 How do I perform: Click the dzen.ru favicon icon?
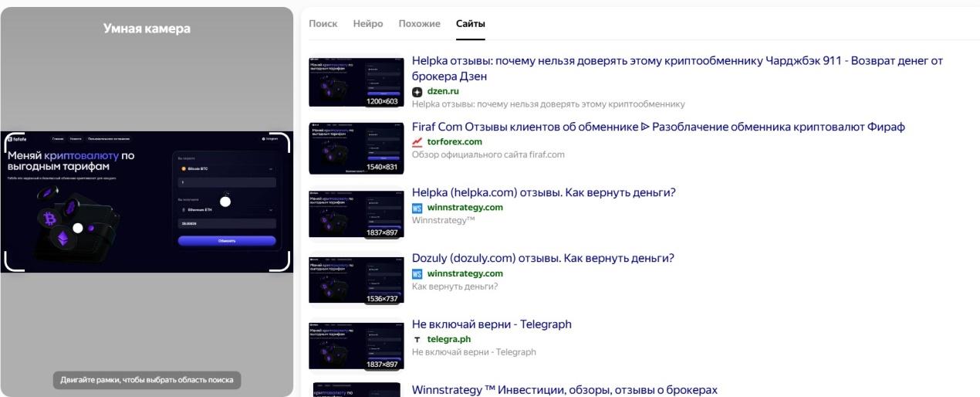tap(417, 92)
